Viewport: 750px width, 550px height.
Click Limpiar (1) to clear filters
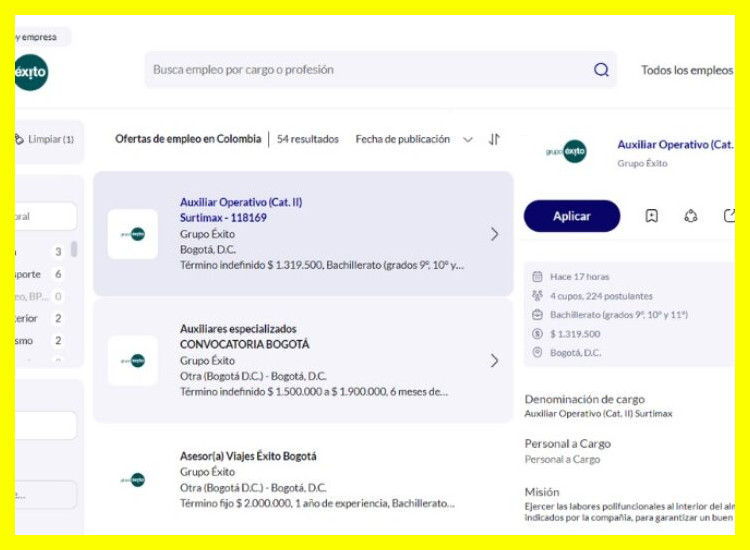click(x=51, y=139)
